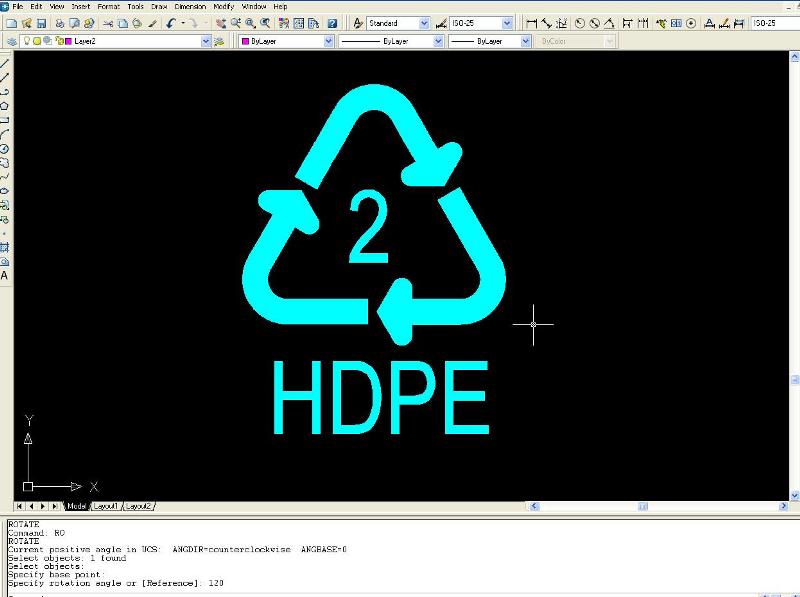Switch to the Layout2 tab

pos(138,506)
